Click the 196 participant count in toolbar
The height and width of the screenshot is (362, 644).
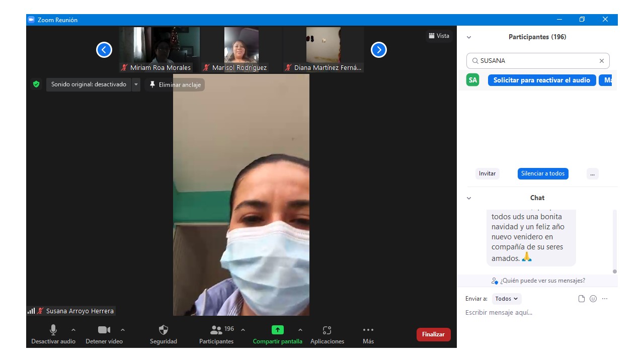229,329
